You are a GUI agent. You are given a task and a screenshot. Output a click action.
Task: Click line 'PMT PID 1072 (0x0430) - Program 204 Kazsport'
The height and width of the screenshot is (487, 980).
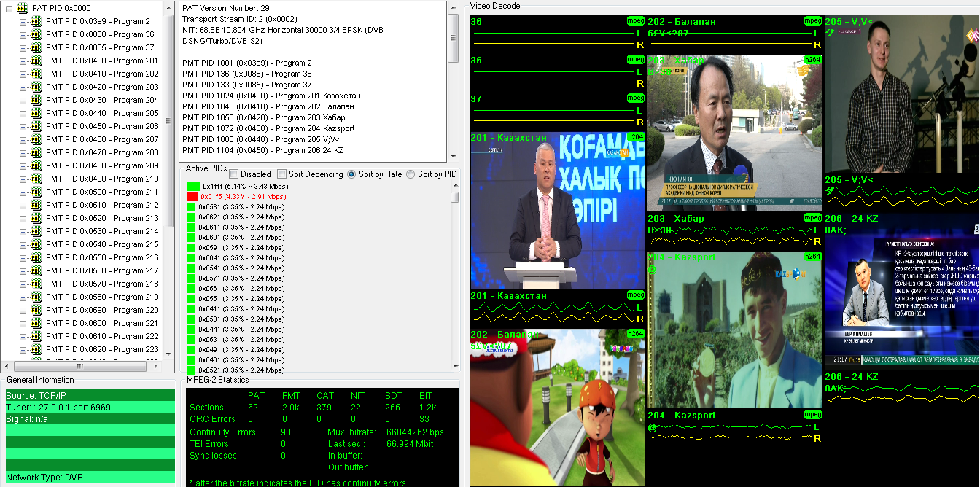pos(268,128)
